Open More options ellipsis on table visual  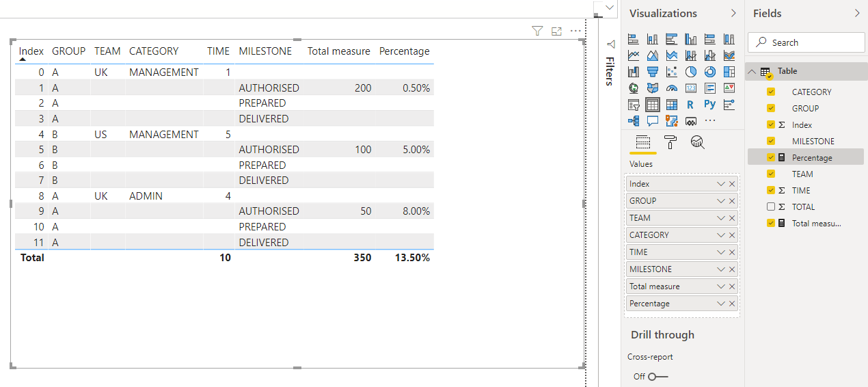coord(575,31)
